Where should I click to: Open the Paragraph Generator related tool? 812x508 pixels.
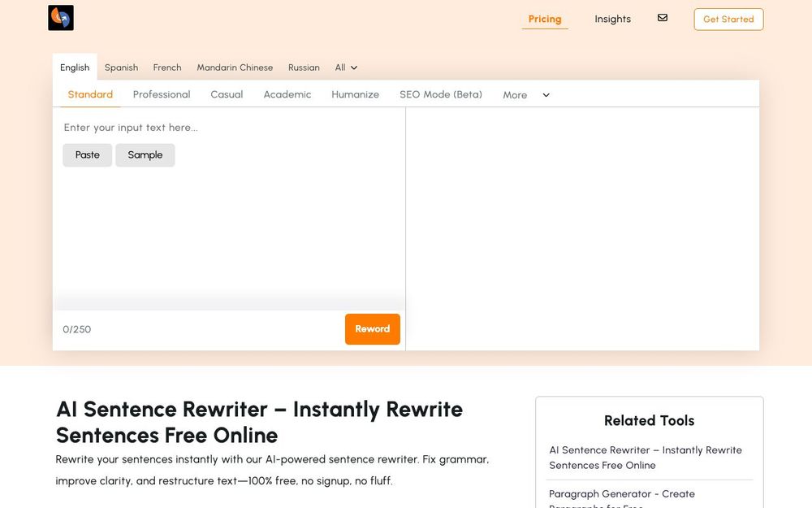click(622, 493)
